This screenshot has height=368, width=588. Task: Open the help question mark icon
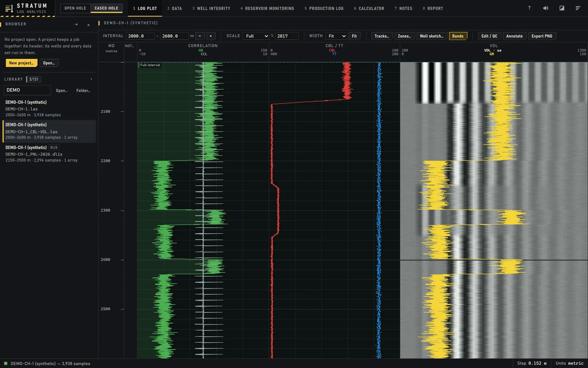click(x=529, y=8)
